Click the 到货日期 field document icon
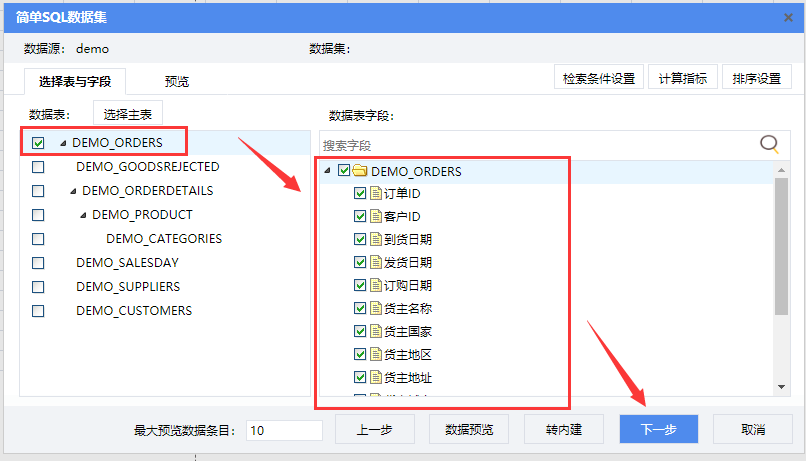Screen dimensions: 806x461 click(376, 239)
